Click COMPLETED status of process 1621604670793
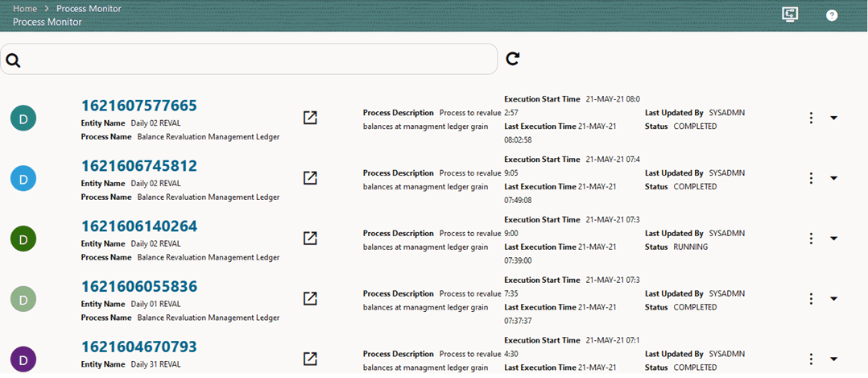This screenshot has height=378, width=868. 695,368
